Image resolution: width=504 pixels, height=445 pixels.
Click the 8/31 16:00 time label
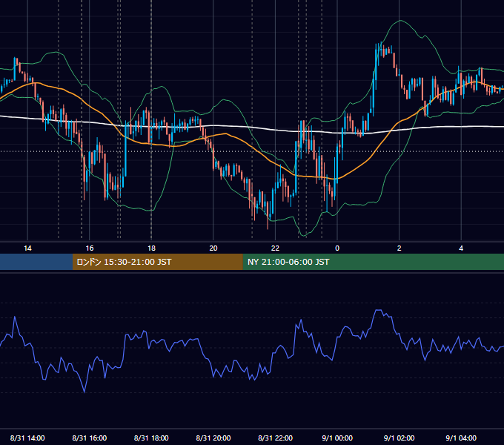click(90, 438)
